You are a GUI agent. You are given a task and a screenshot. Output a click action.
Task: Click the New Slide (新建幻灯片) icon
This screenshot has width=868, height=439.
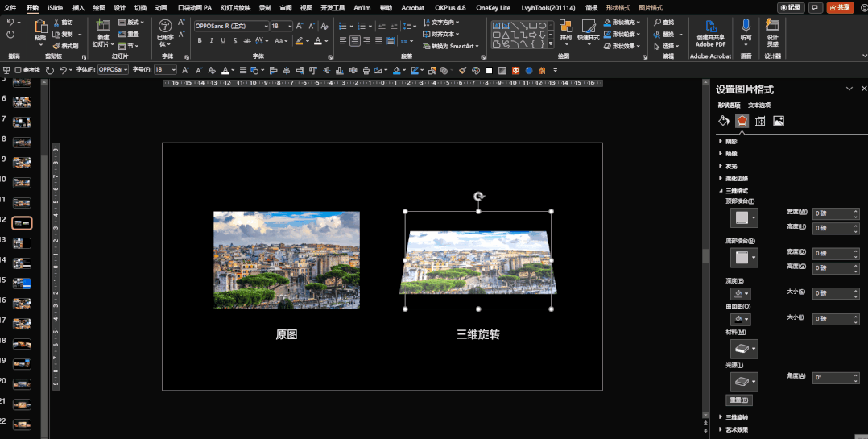point(103,26)
